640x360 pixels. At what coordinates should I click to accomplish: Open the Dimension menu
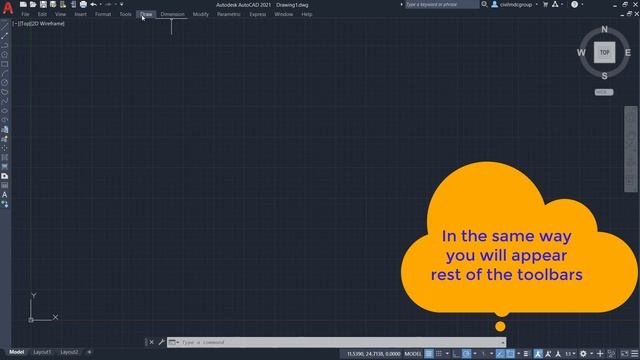(x=172, y=14)
